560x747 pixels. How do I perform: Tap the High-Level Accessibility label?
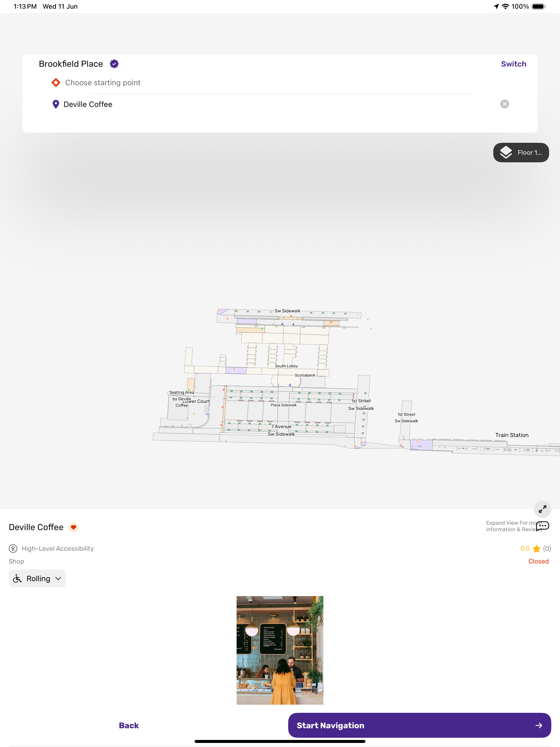tap(58, 548)
